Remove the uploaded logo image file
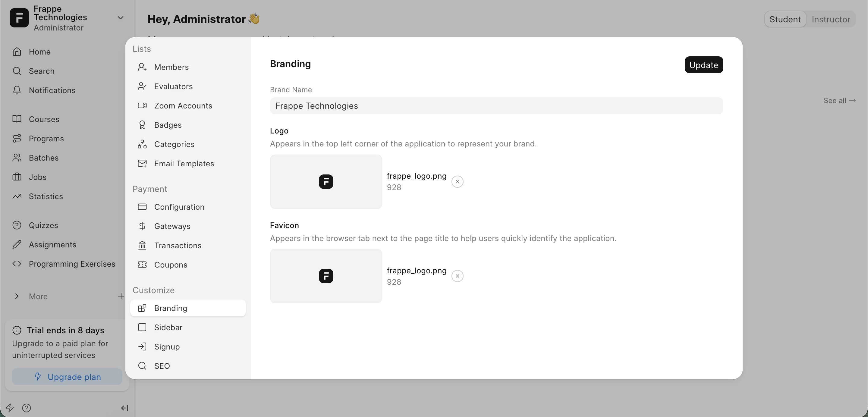The width and height of the screenshot is (868, 417). tap(457, 182)
